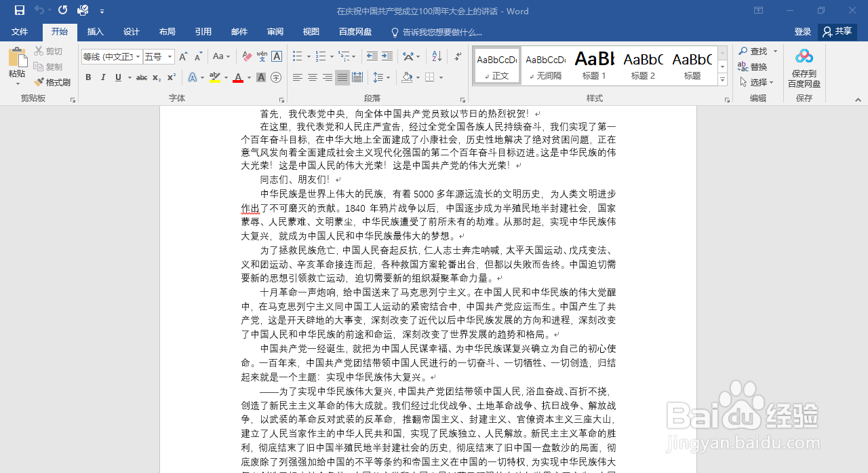
Task: Click the text effects glowing A icon
Action: pos(192,77)
